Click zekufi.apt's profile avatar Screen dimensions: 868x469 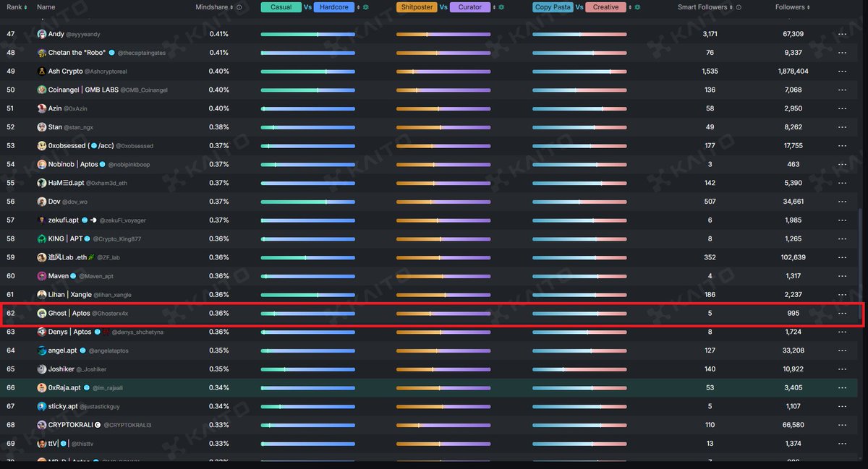42,220
